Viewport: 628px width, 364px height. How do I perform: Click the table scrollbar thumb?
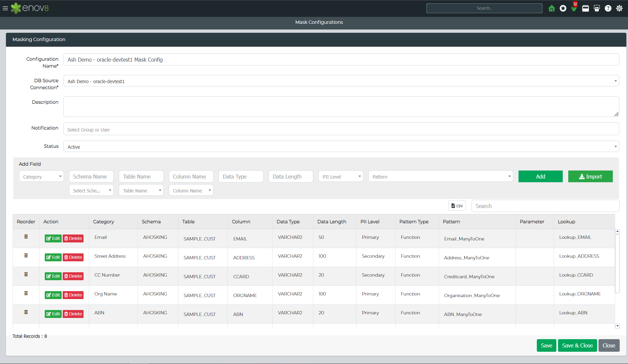[617, 264]
